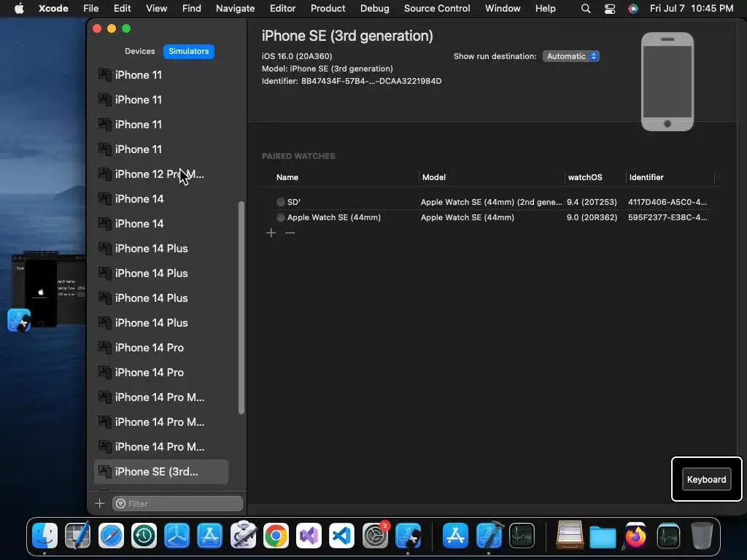Open the Source Control menu
The image size is (747, 560).
click(437, 9)
